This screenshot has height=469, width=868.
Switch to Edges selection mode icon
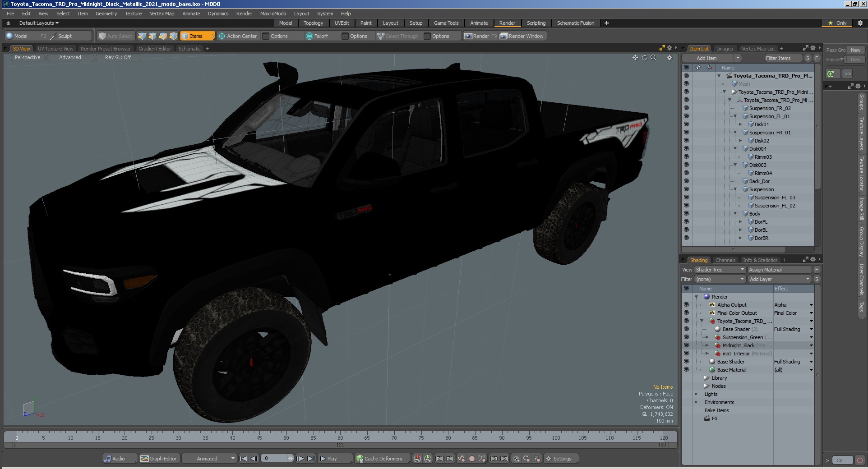tap(152, 36)
